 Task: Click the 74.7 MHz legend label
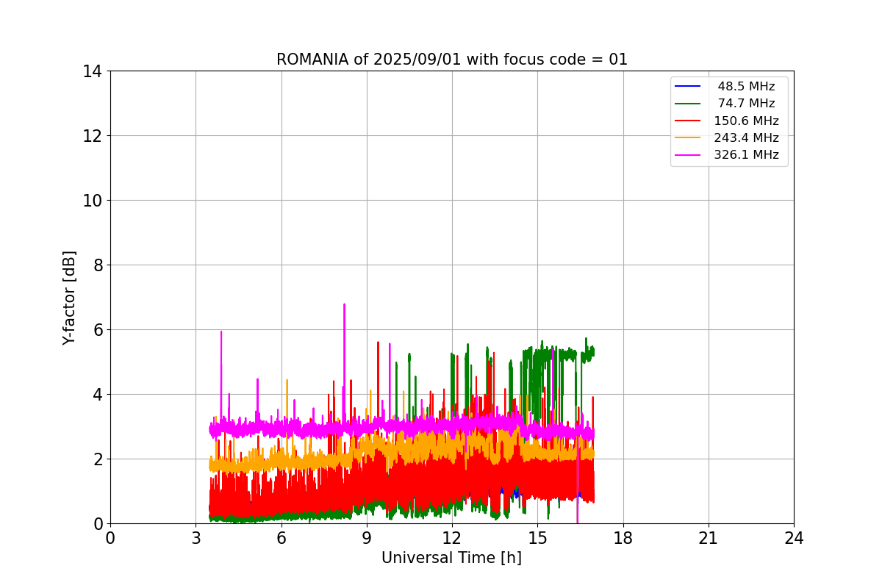(x=746, y=104)
